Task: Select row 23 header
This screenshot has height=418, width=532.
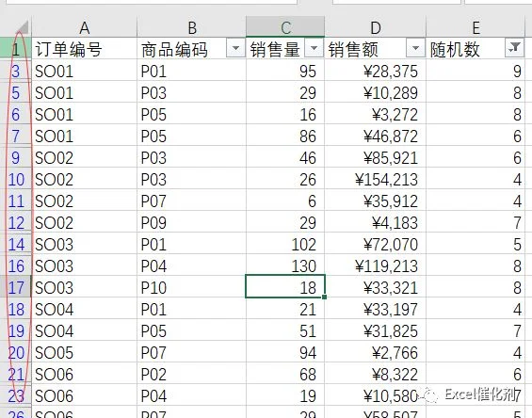Action: tap(16, 396)
